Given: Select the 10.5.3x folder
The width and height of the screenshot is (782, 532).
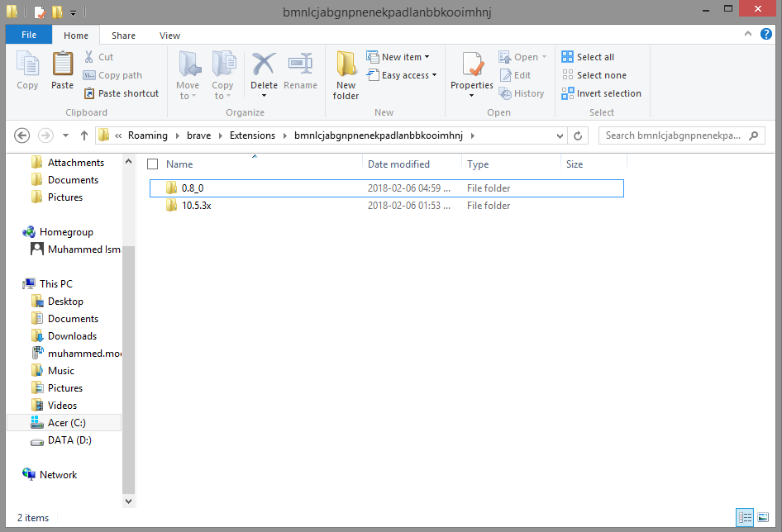Looking at the screenshot, I should click(387, 206).
